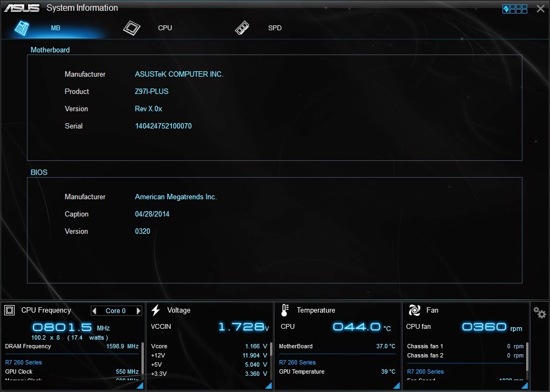Click the +5V 5.040 V row
550x392 pixels.
209,364
